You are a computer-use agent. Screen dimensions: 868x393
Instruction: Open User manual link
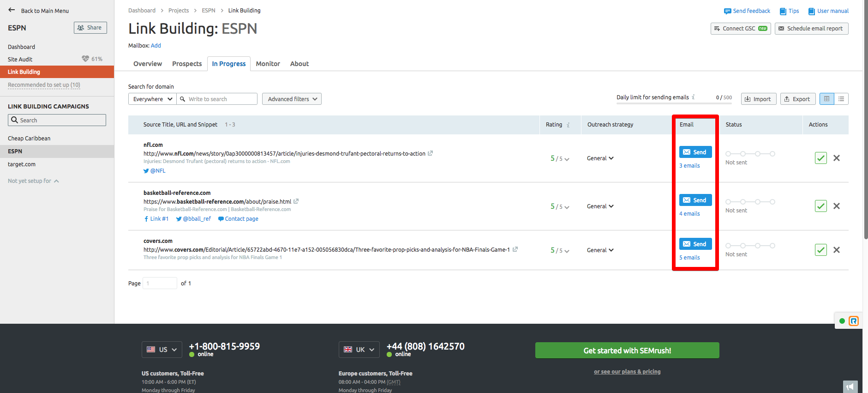[828, 11]
